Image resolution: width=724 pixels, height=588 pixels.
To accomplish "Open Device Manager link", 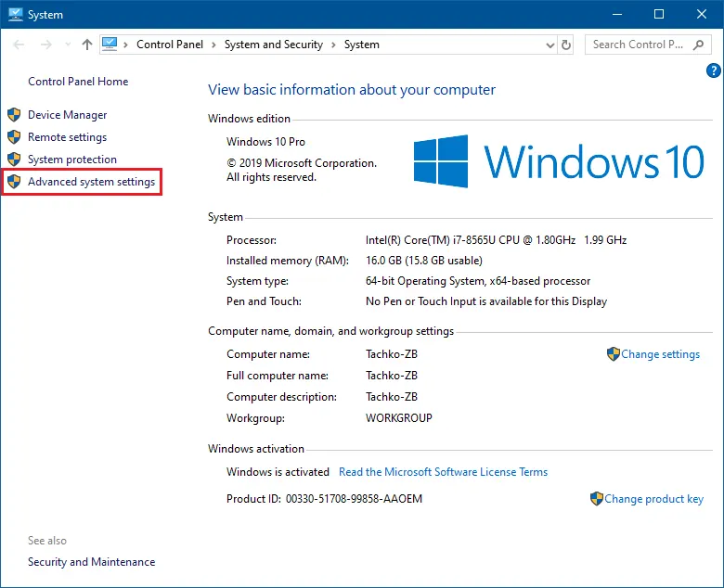I will coord(68,115).
